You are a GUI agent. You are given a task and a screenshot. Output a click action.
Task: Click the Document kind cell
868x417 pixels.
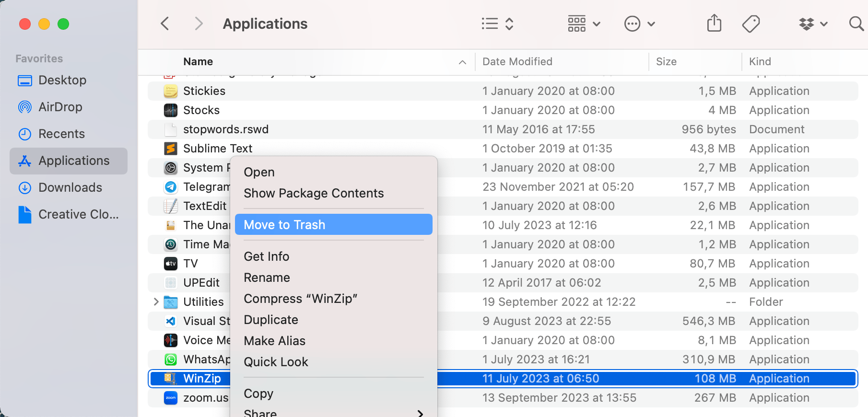[x=777, y=129]
